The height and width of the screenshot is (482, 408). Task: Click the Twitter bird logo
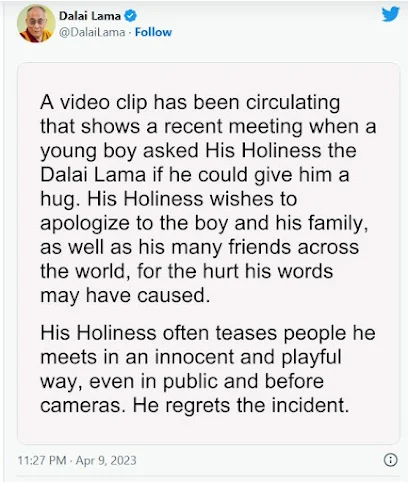click(x=390, y=14)
